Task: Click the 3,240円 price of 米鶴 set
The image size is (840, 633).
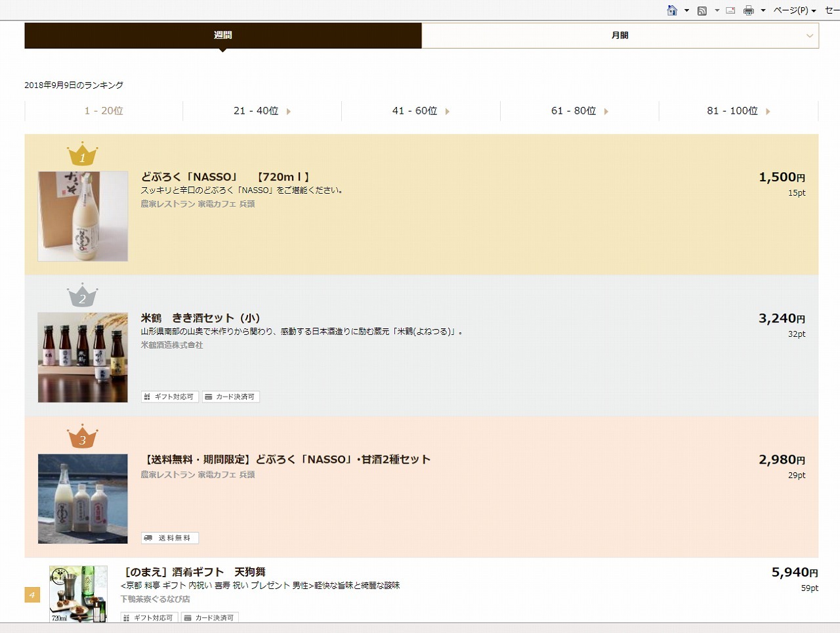Action: pos(782,318)
